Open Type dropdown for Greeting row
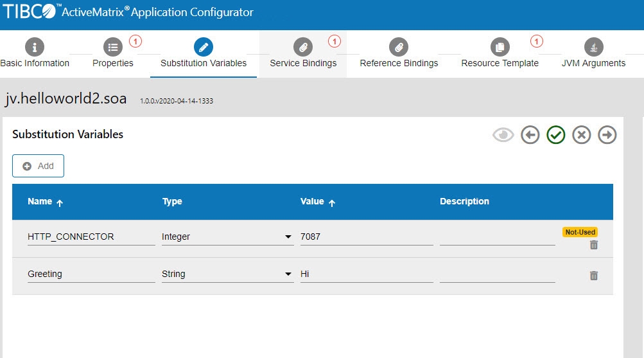The image size is (644, 358). (x=288, y=274)
